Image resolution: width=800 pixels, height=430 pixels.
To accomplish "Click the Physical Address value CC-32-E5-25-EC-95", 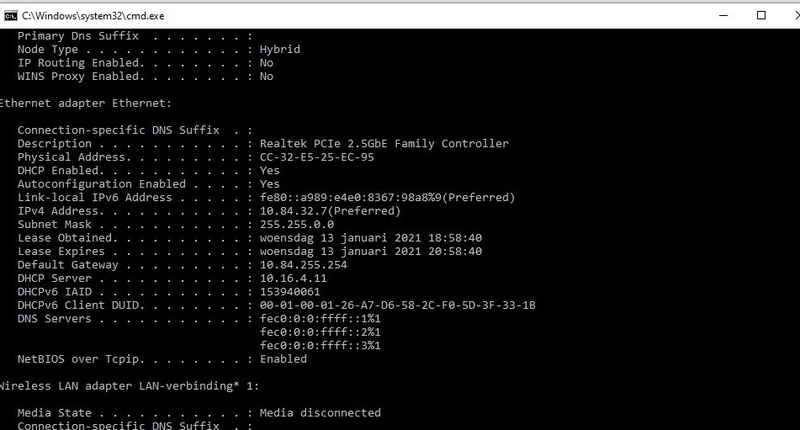I will 317,157.
